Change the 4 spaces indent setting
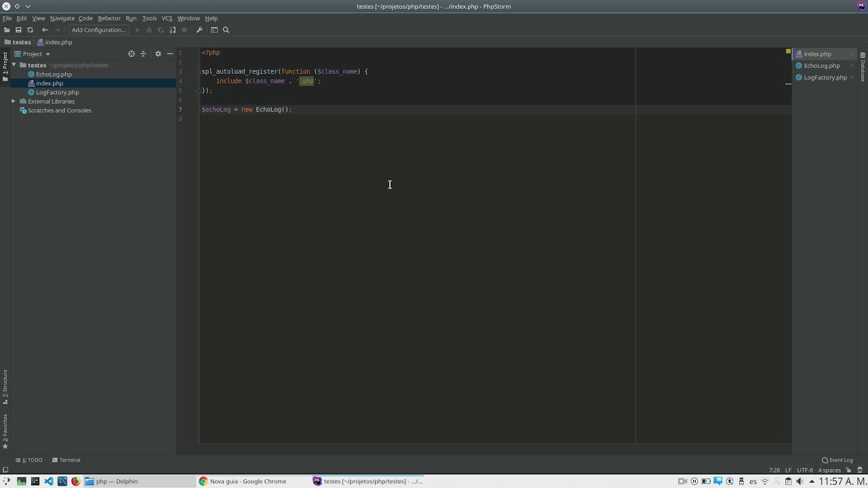868x488 pixels. pos(829,470)
